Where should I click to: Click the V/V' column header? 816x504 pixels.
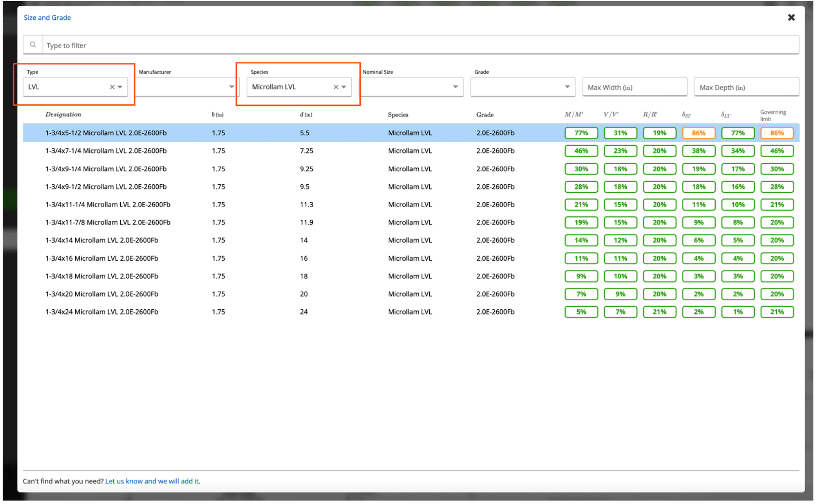[611, 114]
